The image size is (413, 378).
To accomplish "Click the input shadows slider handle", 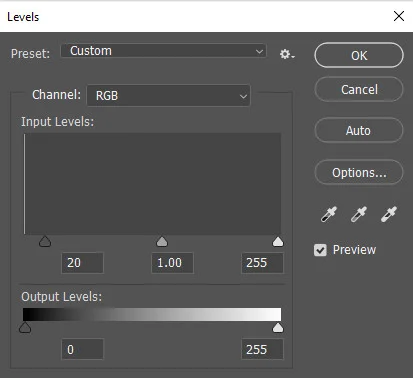I will coord(45,241).
